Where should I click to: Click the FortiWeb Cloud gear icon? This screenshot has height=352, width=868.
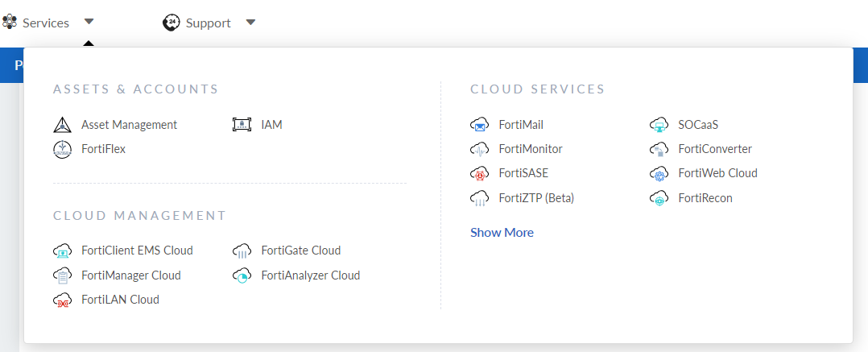click(659, 173)
